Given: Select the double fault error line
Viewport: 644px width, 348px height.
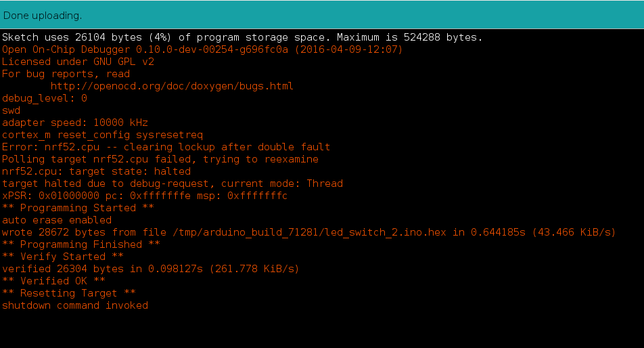Looking at the screenshot, I should (166, 147).
